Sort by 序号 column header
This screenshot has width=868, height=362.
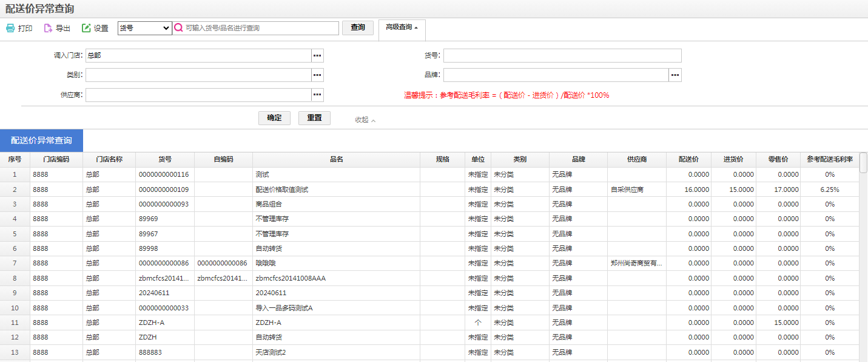coord(15,160)
